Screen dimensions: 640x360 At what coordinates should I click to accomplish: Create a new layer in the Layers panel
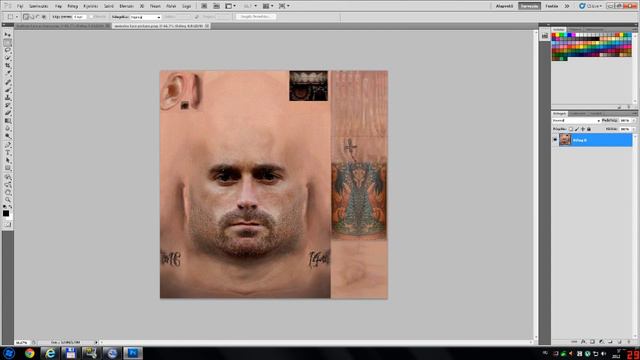[619, 342]
